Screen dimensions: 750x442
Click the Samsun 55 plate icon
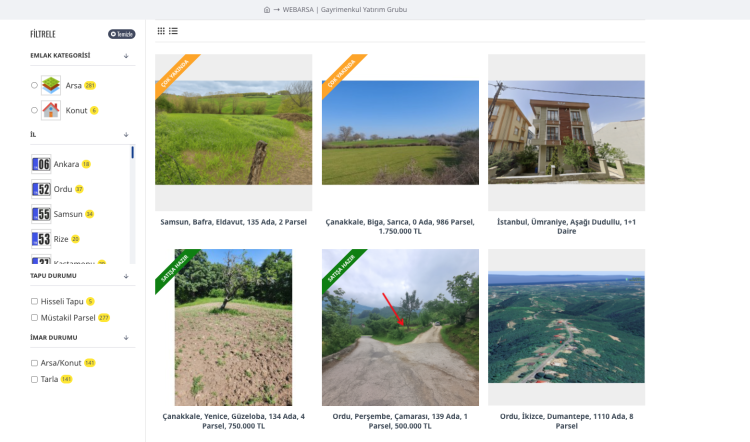tap(41, 214)
